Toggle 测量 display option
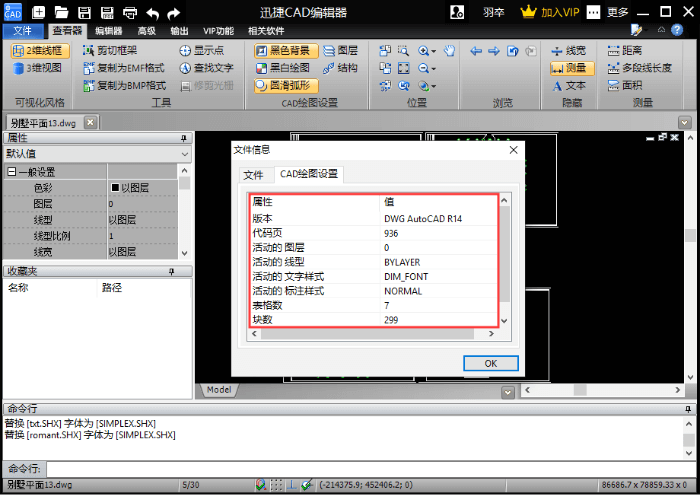The image size is (700, 495). pyautogui.click(x=572, y=68)
